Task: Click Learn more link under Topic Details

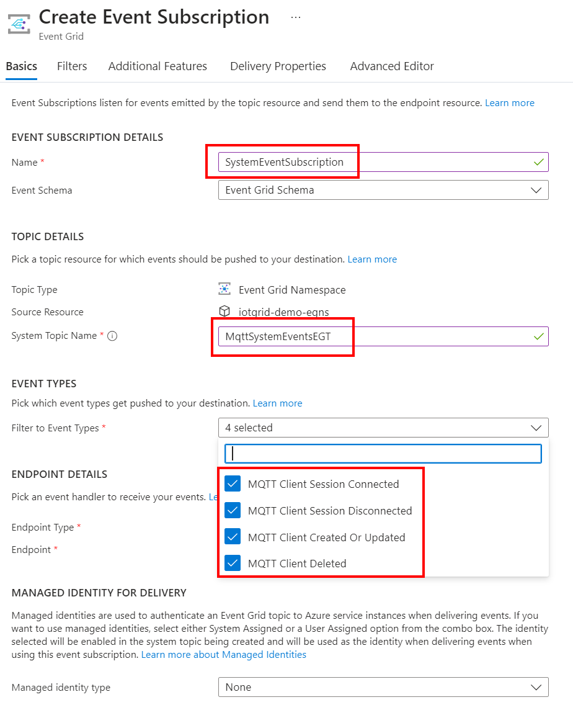Action: (372, 259)
